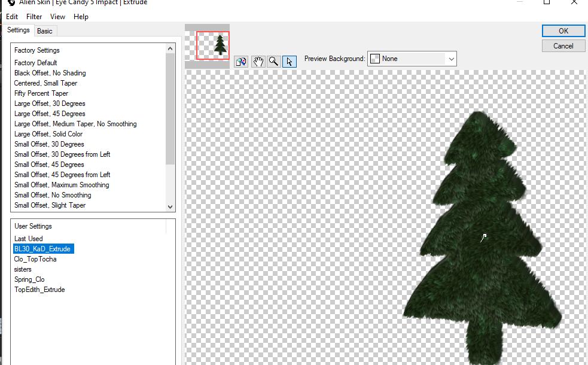Switch to the Basic tab
This screenshot has width=588, height=365.
click(x=45, y=31)
